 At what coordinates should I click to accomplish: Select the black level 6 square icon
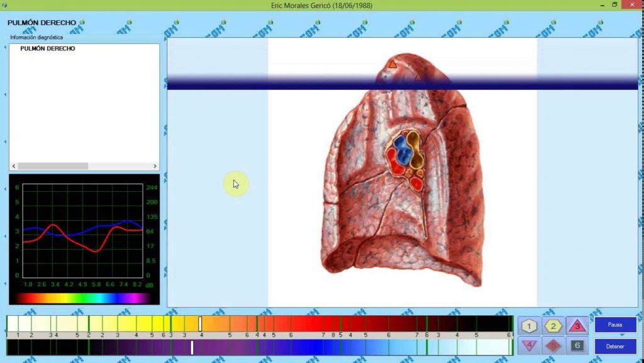click(x=577, y=345)
